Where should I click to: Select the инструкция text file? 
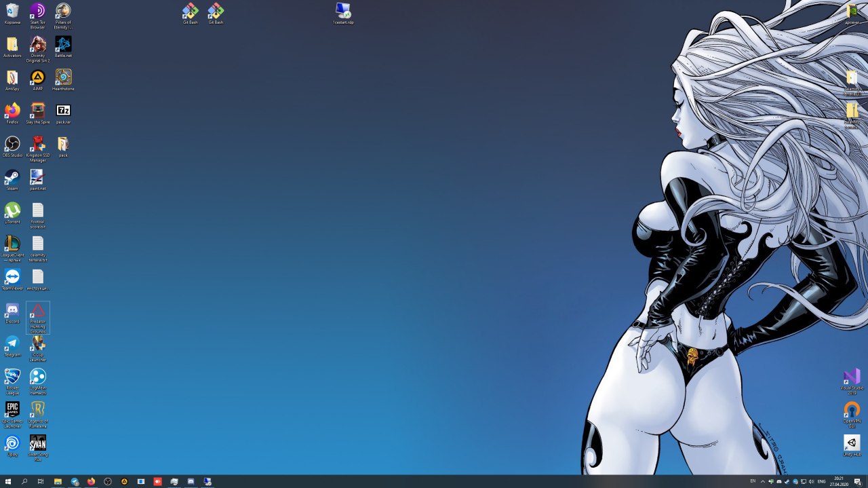point(38,280)
